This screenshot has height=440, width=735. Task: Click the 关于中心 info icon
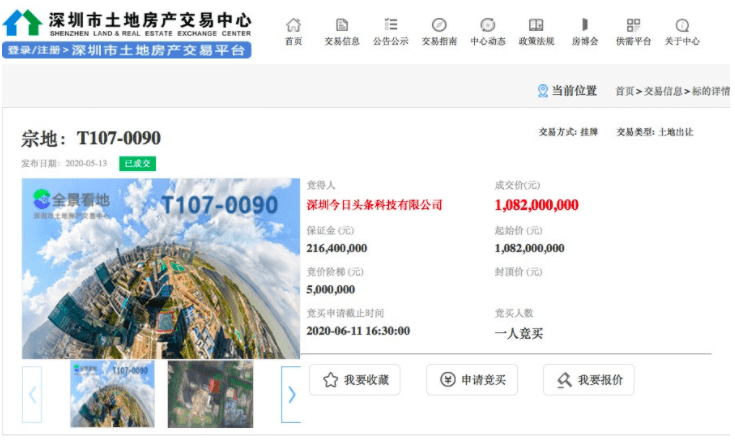click(682, 25)
